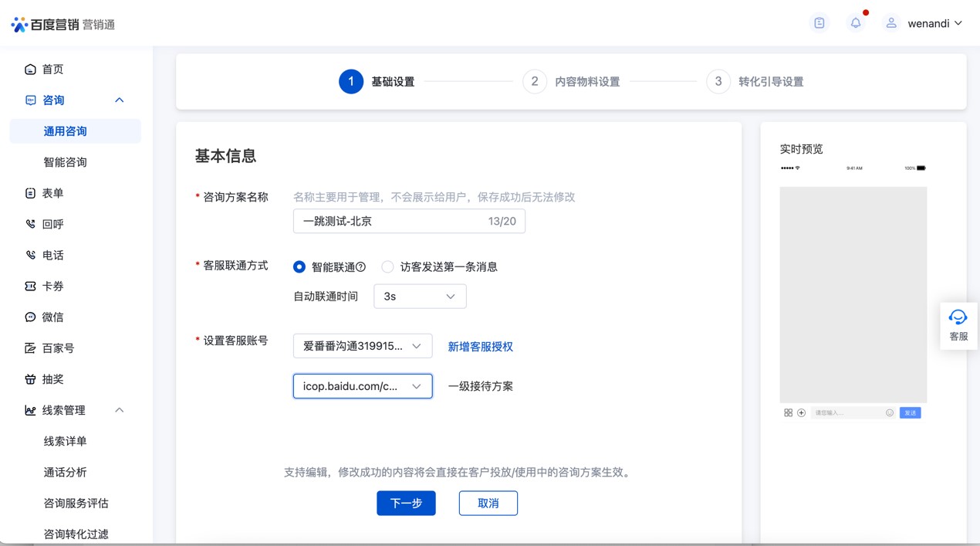980x546 pixels.
Task: Click the grid icon in preview input bar
Action: point(788,413)
